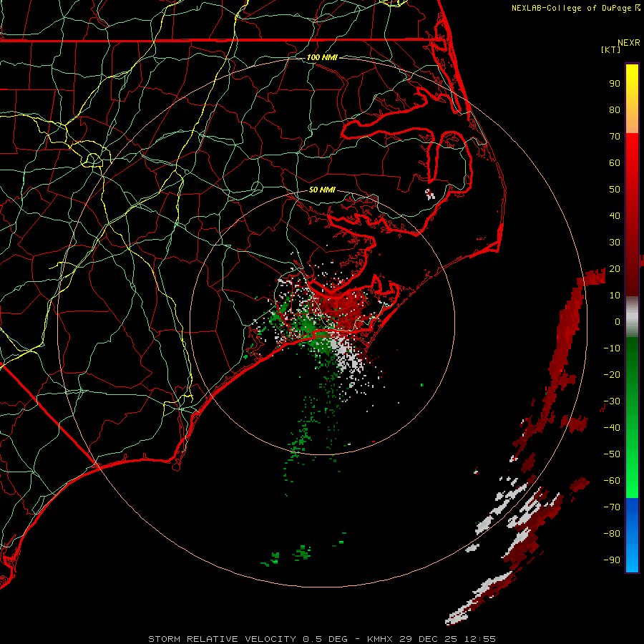
Task: Click the 50 value on the velocity scale
Action: click(x=615, y=190)
